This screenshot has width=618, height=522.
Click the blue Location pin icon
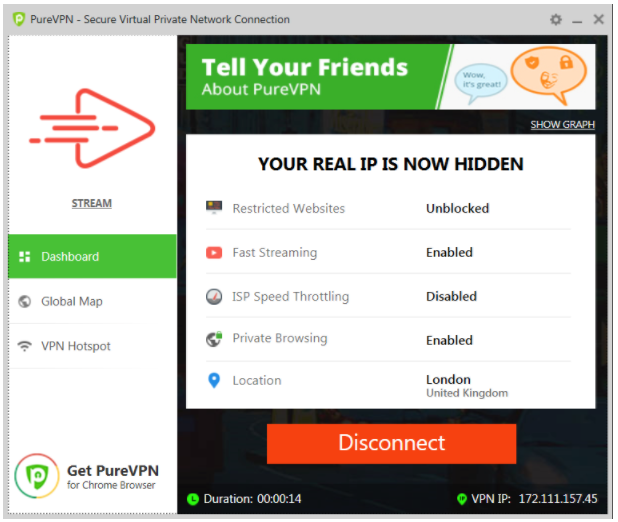[x=214, y=380]
